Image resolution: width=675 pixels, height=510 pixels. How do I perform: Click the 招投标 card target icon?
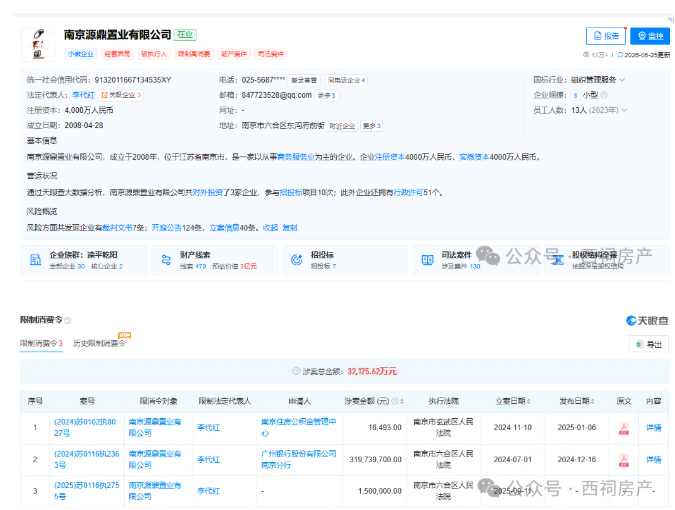(x=297, y=260)
